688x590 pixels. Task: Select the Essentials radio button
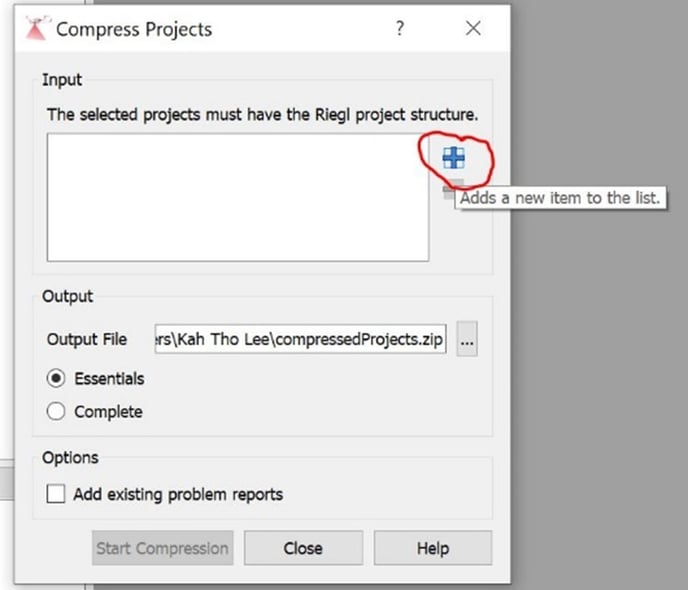56,379
